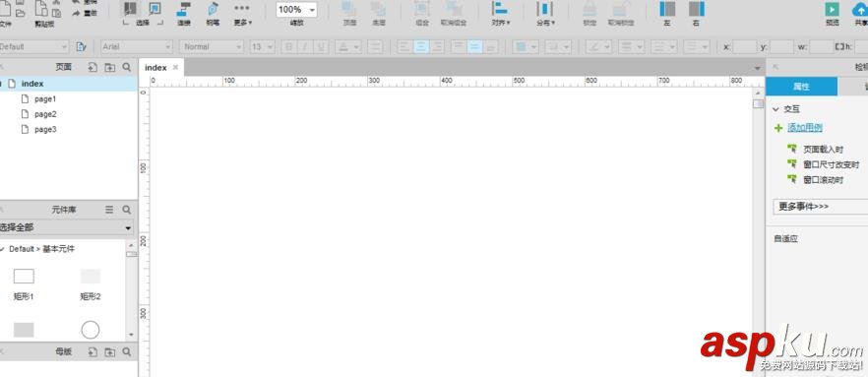The image size is (868, 377).
Task: Toggle the left (左) panel visibility
Action: [667, 9]
